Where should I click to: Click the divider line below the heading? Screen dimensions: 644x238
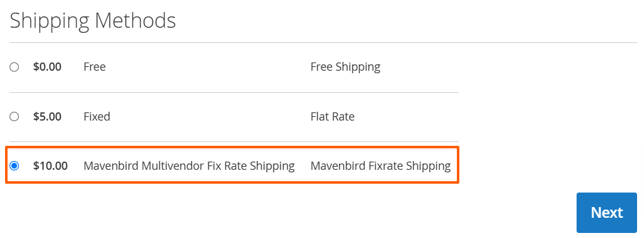coord(323,42)
